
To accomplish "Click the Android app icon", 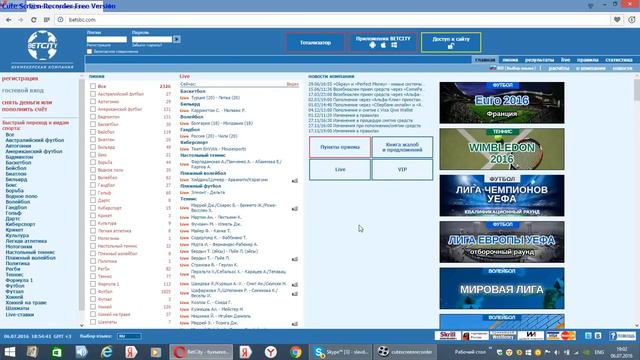I will click(372, 45).
